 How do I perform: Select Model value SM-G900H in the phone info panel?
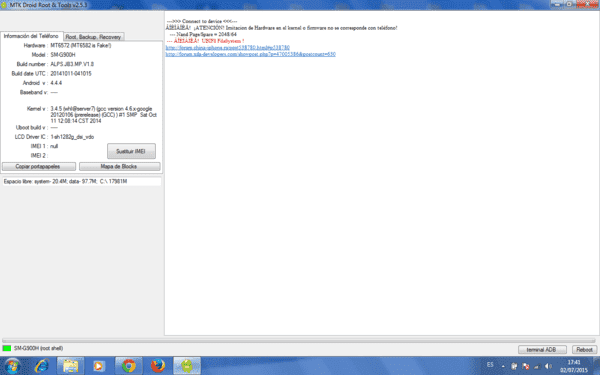click(63, 55)
